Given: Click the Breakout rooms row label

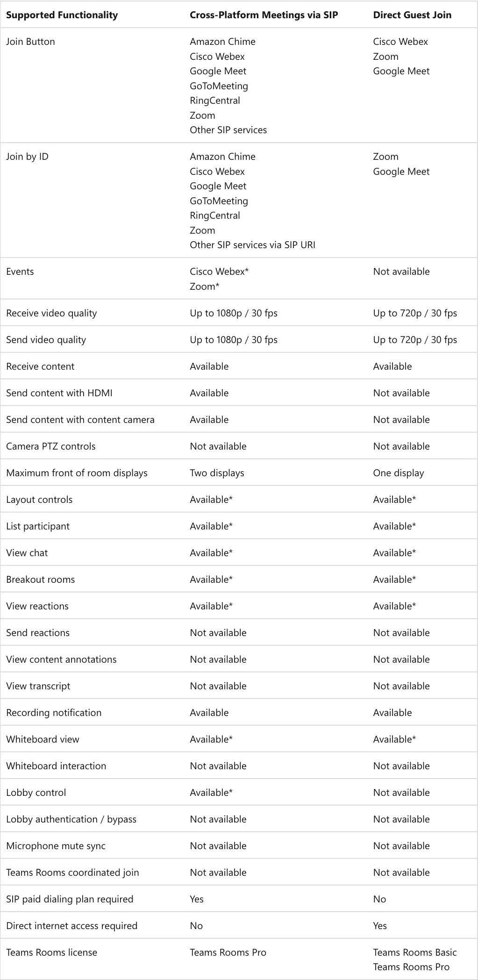Looking at the screenshot, I should 41,579.
